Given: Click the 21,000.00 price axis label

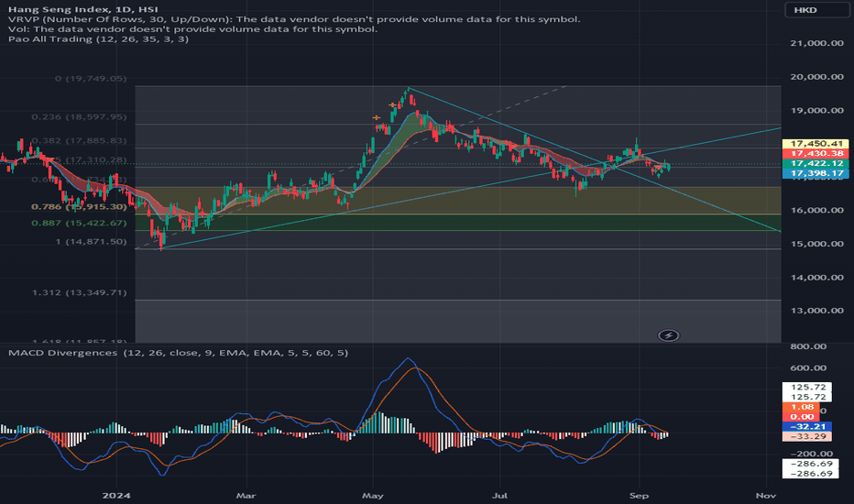Looking at the screenshot, I should coord(817,43).
